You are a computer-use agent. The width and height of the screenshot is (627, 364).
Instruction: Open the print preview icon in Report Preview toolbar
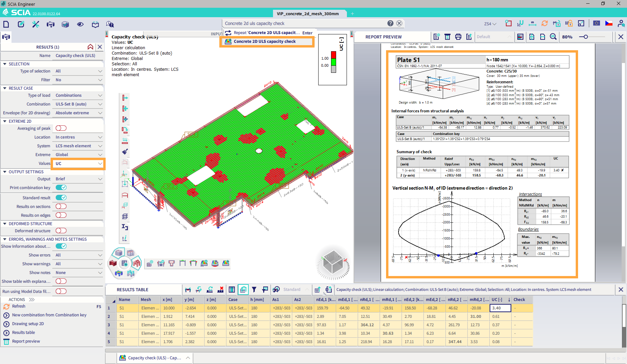pyautogui.click(x=458, y=37)
